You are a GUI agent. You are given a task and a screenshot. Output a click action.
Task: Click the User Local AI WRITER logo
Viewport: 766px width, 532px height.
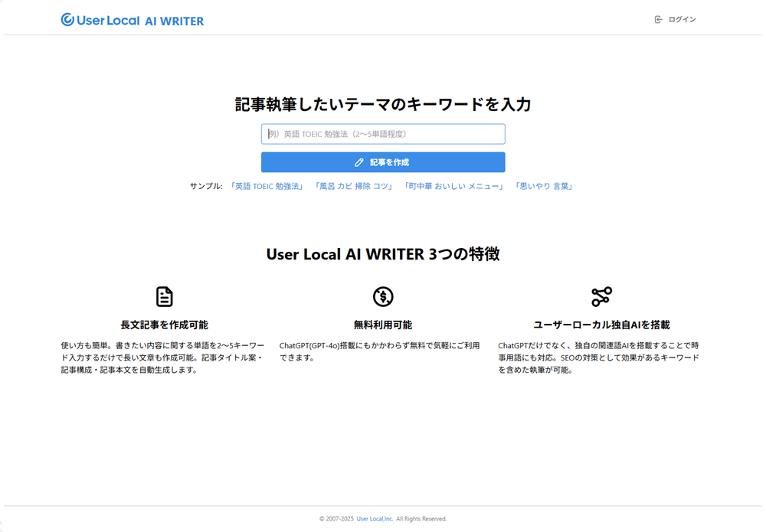[133, 20]
